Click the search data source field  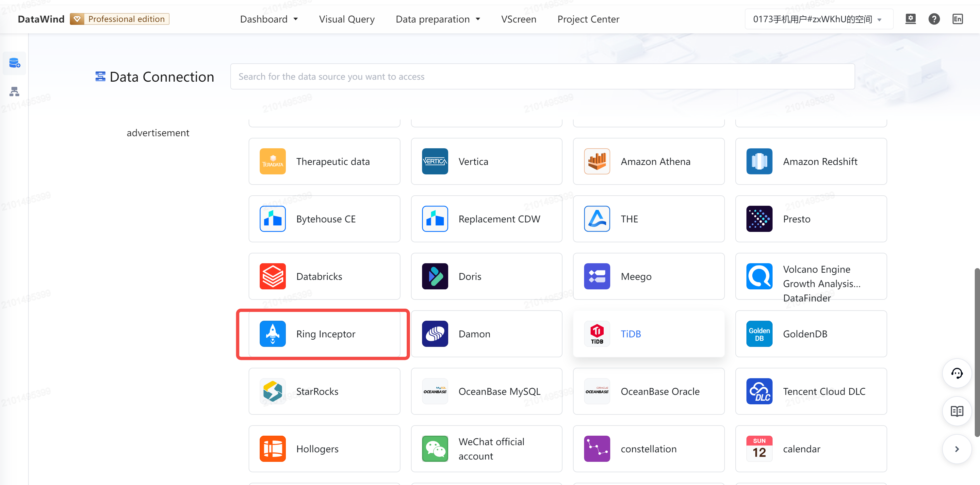click(x=543, y=76)
